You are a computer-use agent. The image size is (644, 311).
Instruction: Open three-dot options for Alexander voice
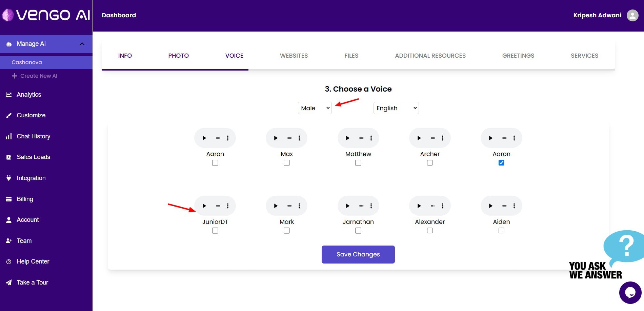pyautogui.click(x=443, y=206)
